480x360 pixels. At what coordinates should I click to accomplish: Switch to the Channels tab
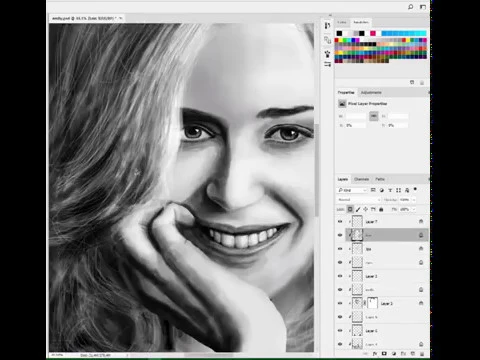pos(361,179)
